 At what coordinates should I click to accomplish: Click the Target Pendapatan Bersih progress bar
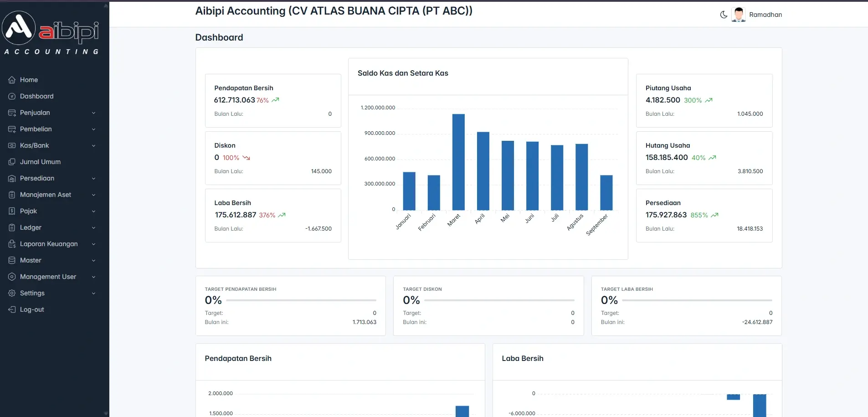pos(301,300)
